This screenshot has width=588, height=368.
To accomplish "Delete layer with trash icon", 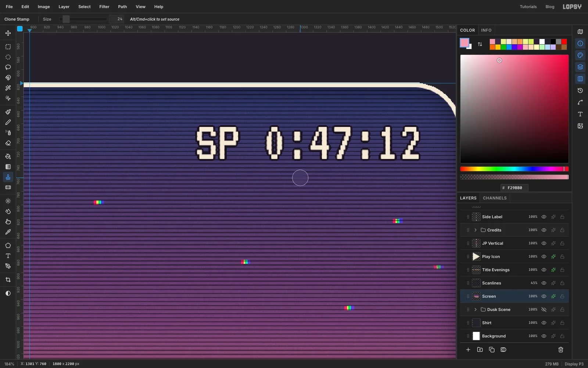I will 561,350.
